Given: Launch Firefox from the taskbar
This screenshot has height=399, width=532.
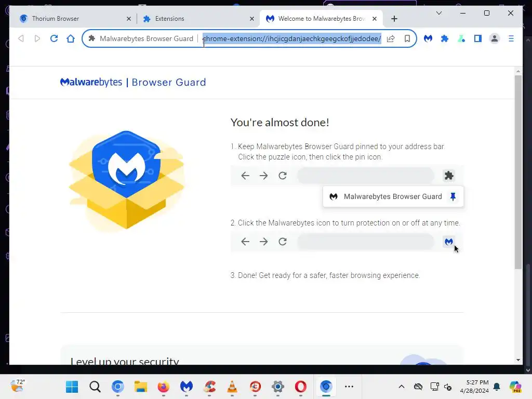Looking at the screenshot, I should point(164,387).
